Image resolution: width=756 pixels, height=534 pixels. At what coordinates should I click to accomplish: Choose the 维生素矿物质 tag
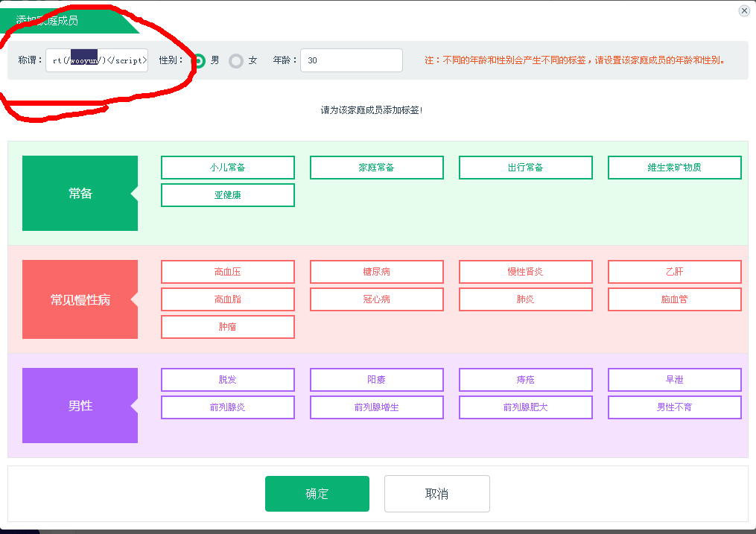coord(675,168)
